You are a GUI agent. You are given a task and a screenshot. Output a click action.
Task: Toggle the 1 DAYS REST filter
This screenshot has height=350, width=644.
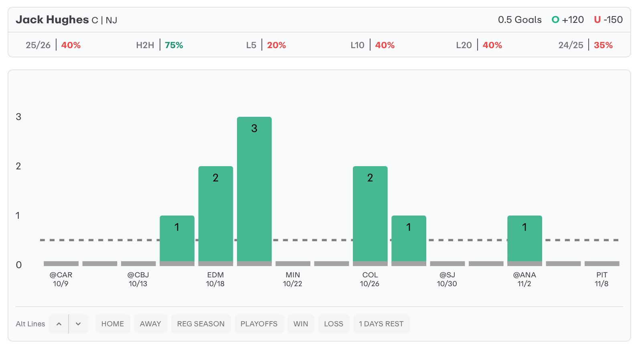(x=381, y=324)
